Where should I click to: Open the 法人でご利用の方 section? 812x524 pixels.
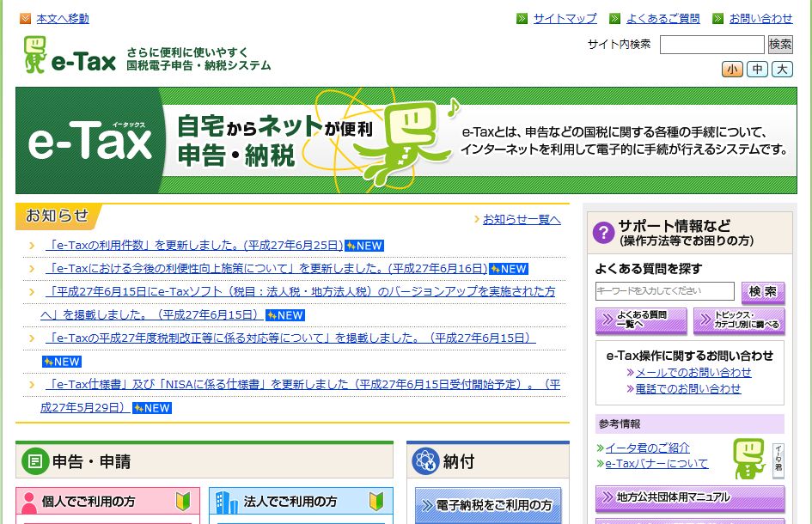[301, 501]
